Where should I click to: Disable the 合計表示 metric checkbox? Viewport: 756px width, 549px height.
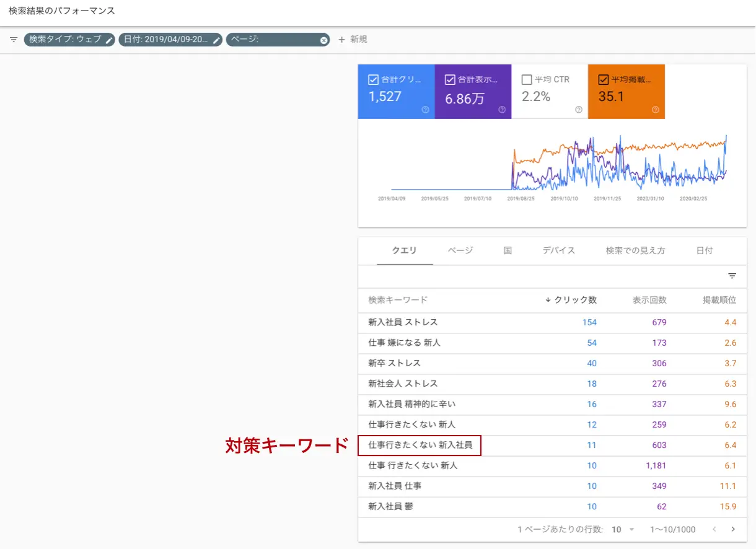449,79
